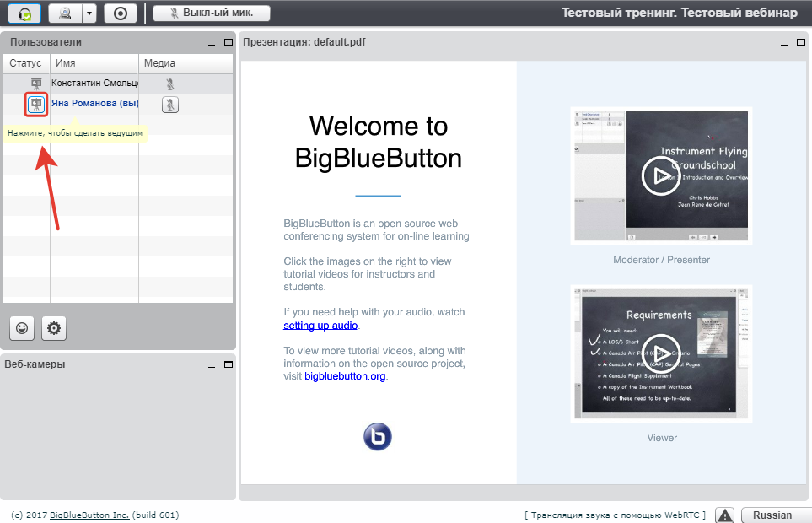Play the Viewer tutorial video
Viewport: 812px width, 523px height.
pos(661,353)
